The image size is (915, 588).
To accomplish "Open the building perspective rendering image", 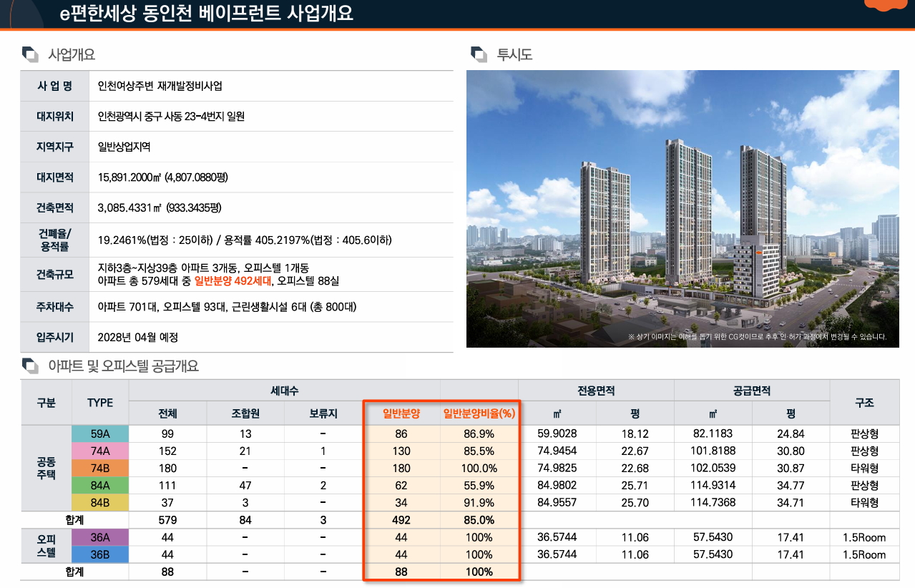I will 682,209.
